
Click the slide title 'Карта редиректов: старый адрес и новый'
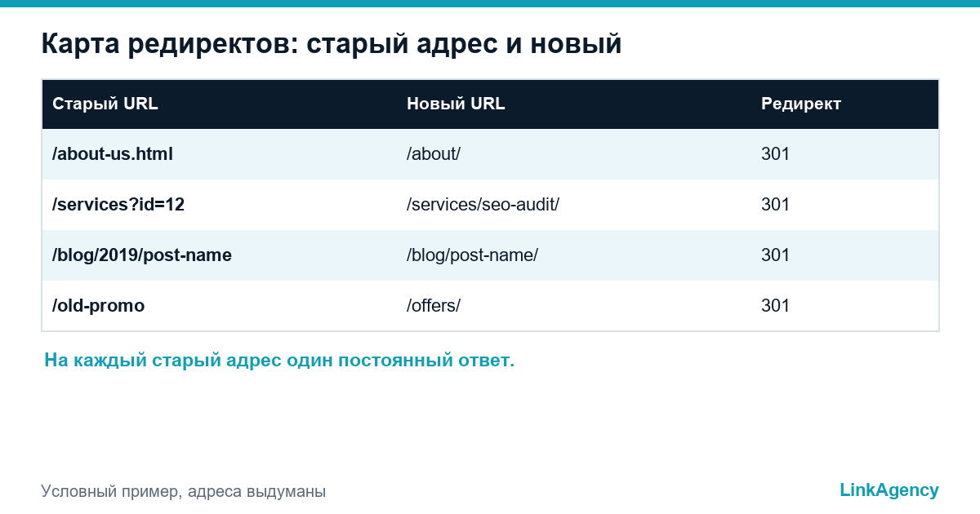(x=332, y=44)
